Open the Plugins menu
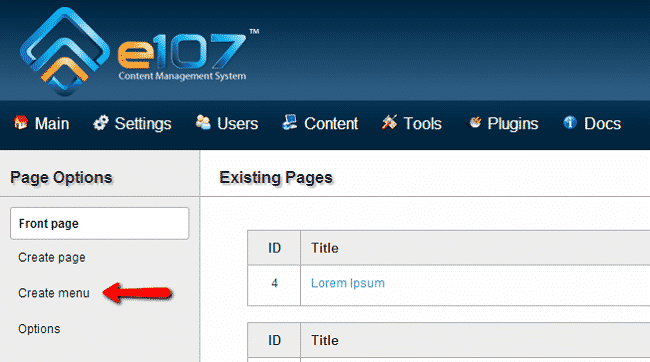Image resolution: width=650 pixels, height=362 pixels. coord(513,124)
